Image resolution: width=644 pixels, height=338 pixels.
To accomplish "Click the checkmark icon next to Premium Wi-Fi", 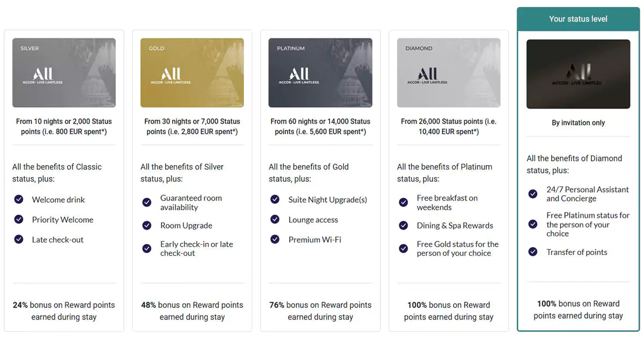I will pyautogui.click(x=275, y=240).
